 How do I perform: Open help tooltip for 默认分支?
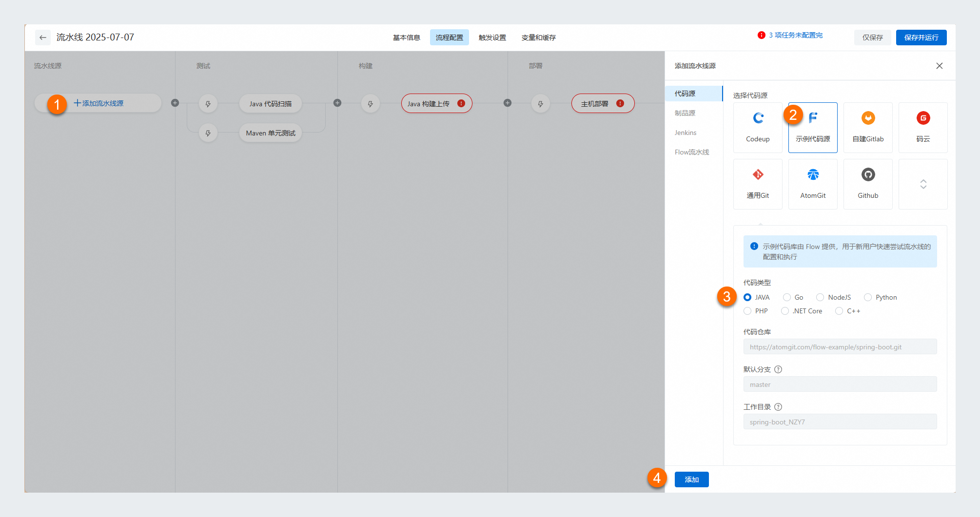click(778, 369)
